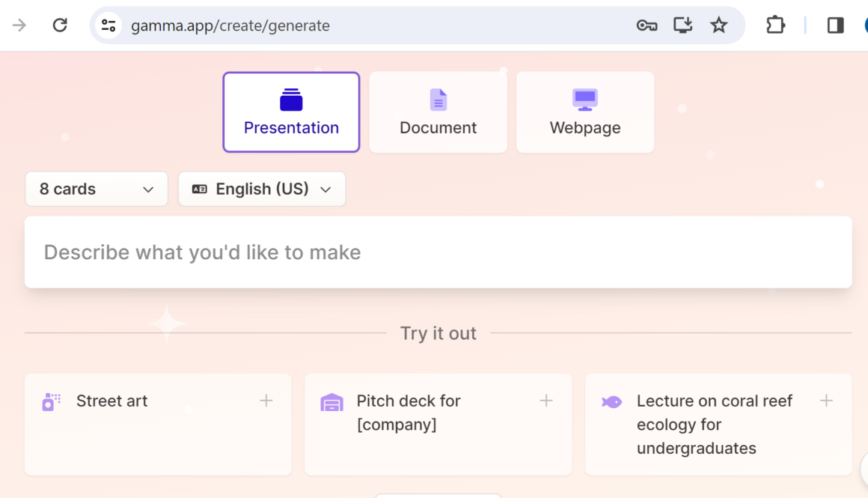Open saved passwords key icon in address bar

pos(647,25)
